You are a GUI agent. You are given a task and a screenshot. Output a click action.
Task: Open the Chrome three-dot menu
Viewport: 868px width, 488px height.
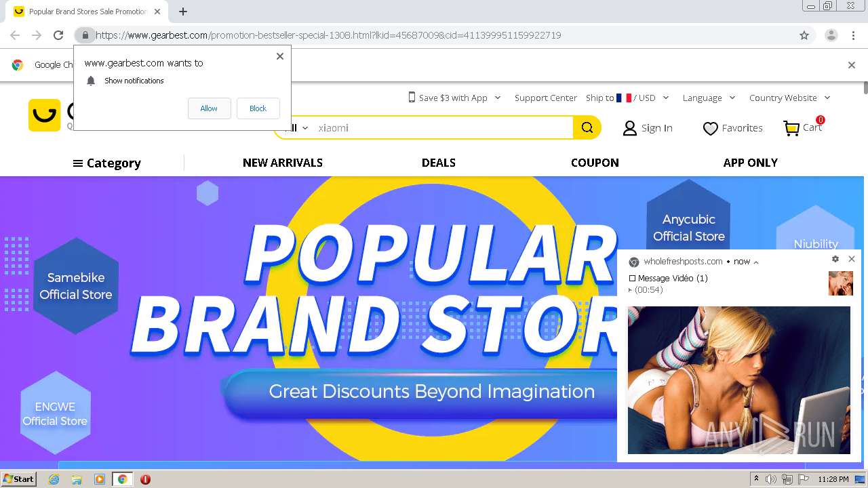pyautogui.click(x=853, y=35)
